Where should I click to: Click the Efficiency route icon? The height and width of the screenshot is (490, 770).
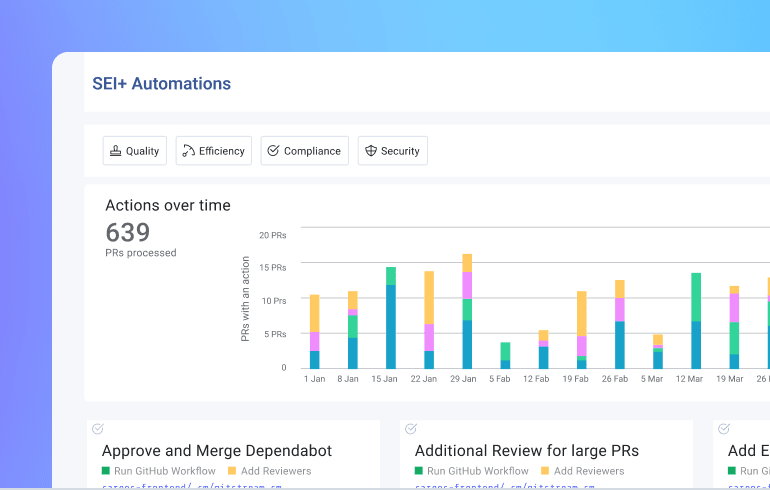(189, 151)
